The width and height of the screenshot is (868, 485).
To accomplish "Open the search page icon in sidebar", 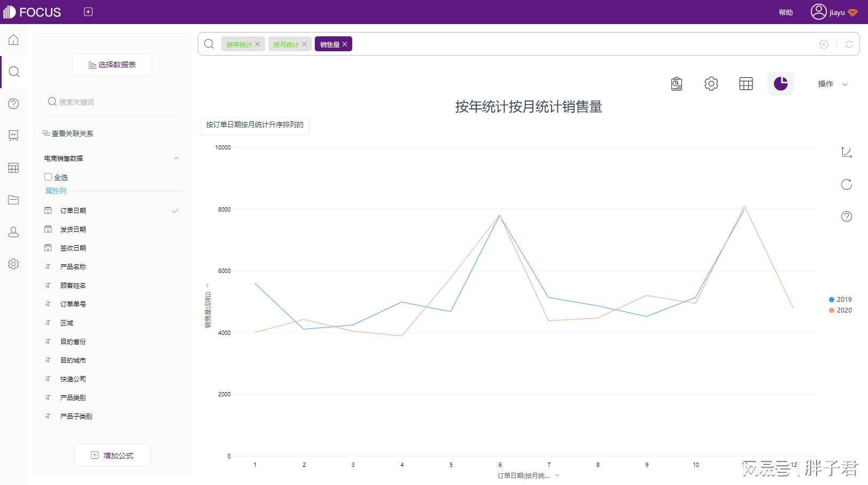I will pyautogui.click(x=14, y=72).
